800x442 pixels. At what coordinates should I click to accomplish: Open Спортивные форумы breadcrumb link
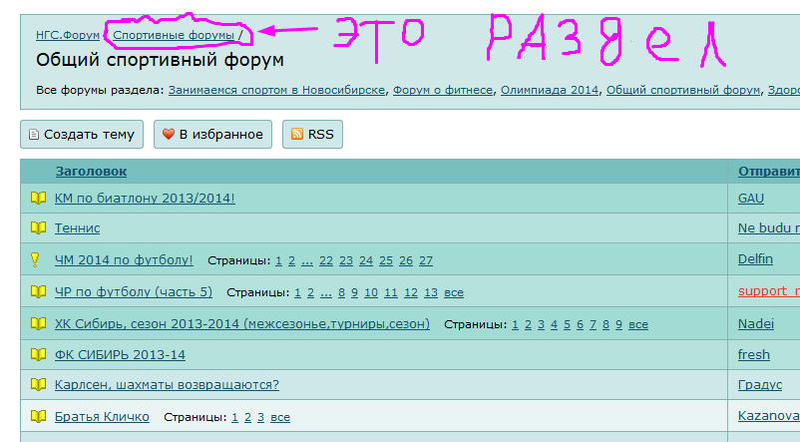click(173, 35)
